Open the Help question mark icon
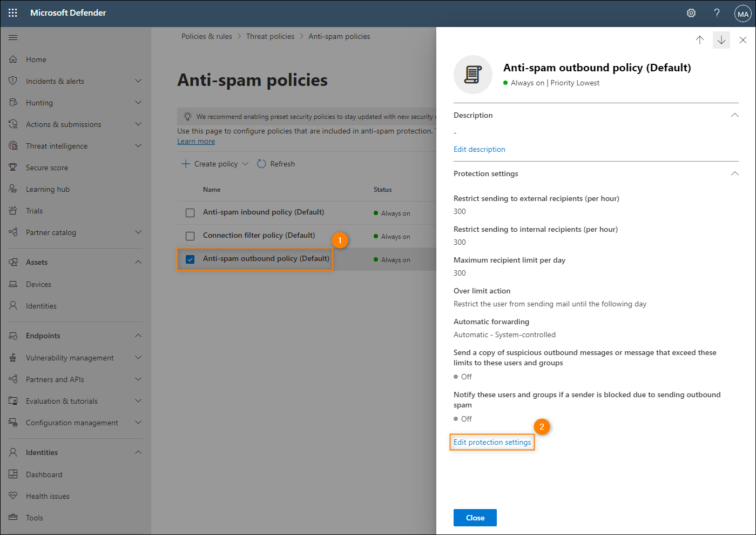This screenshot has height=535, width=756. 717,13
